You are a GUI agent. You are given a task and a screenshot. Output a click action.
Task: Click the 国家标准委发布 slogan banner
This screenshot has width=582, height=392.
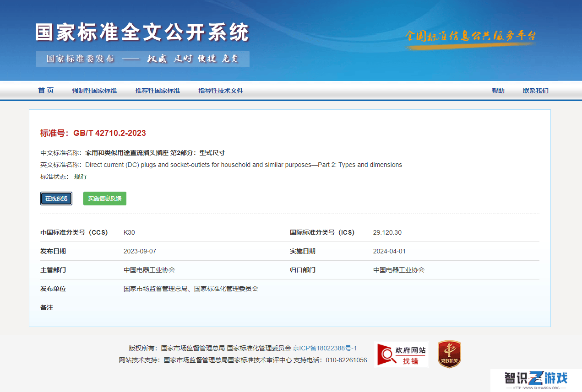tap(142, 59)
